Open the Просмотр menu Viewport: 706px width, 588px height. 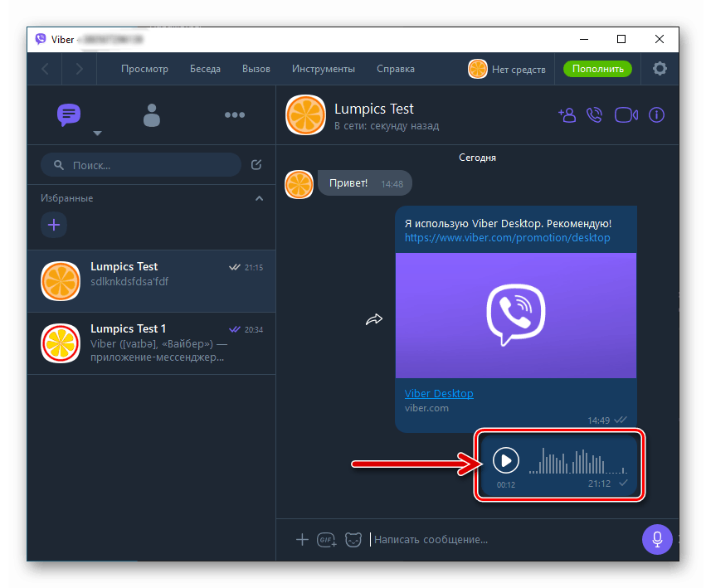144,69
